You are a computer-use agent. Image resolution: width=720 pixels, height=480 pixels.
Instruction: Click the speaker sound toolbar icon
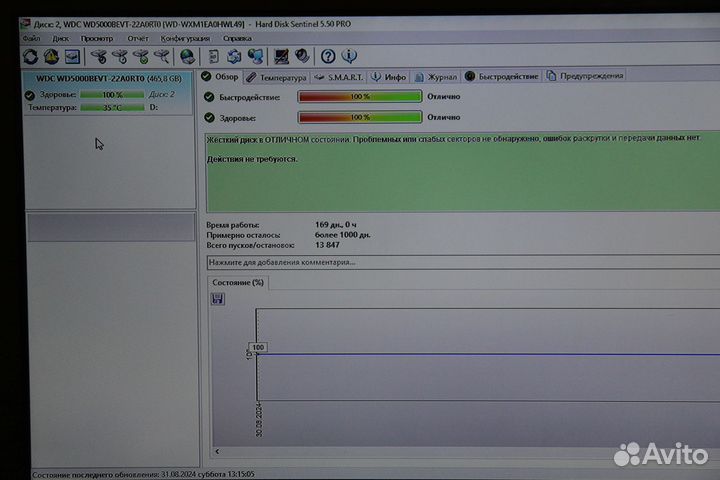(302, 56)
